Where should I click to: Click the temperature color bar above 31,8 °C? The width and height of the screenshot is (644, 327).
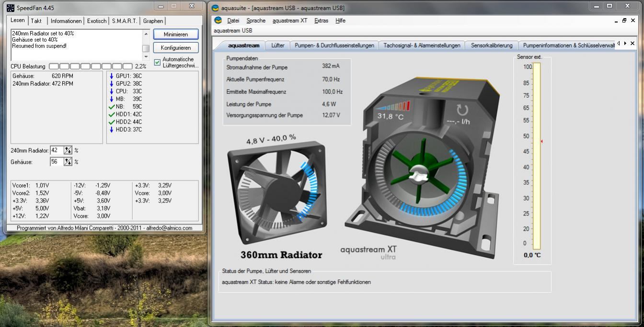393,106
